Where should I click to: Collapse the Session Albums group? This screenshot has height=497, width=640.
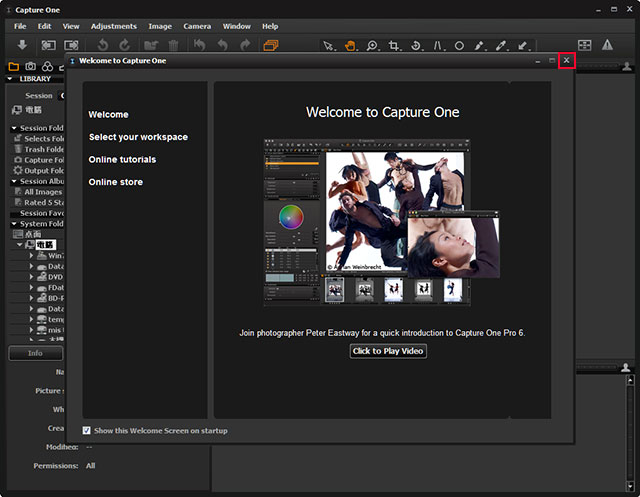pos(14,181)
